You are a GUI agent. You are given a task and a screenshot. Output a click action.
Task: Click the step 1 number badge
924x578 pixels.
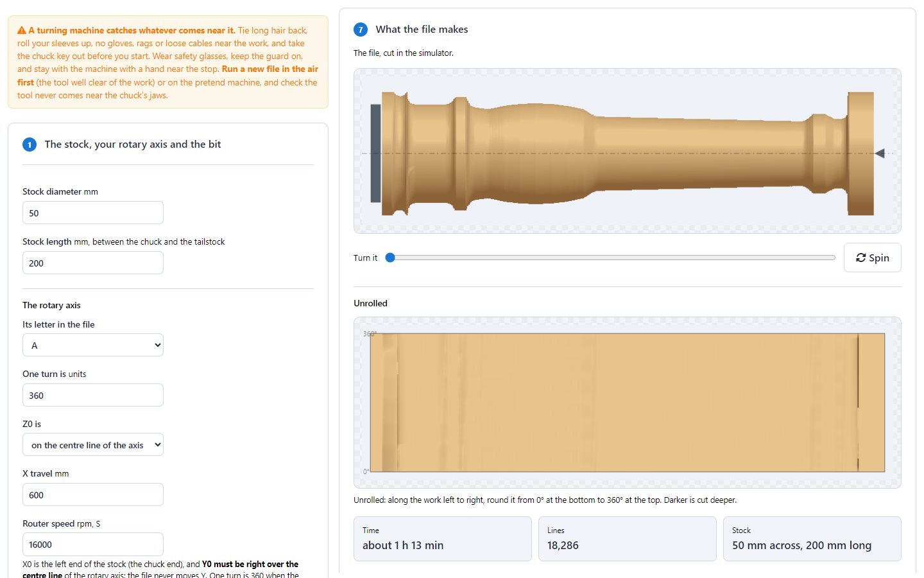coord(30,144)
